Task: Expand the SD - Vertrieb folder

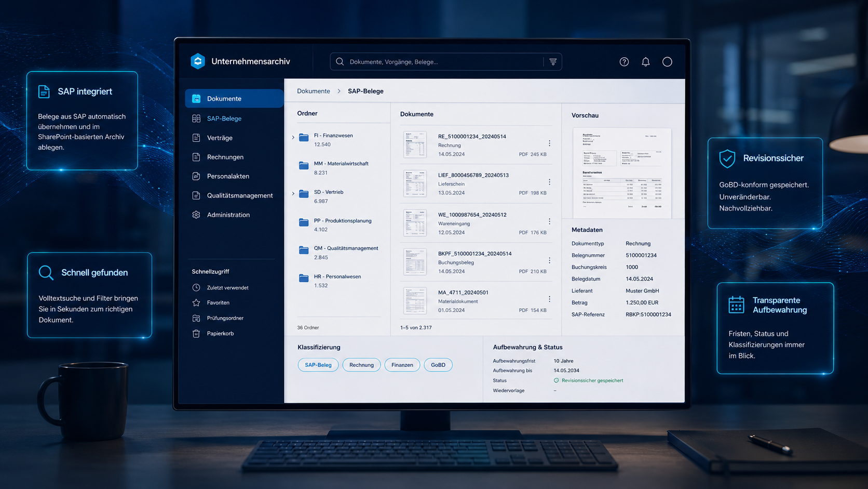Action: pyautogui.click(x=293, y=194)
